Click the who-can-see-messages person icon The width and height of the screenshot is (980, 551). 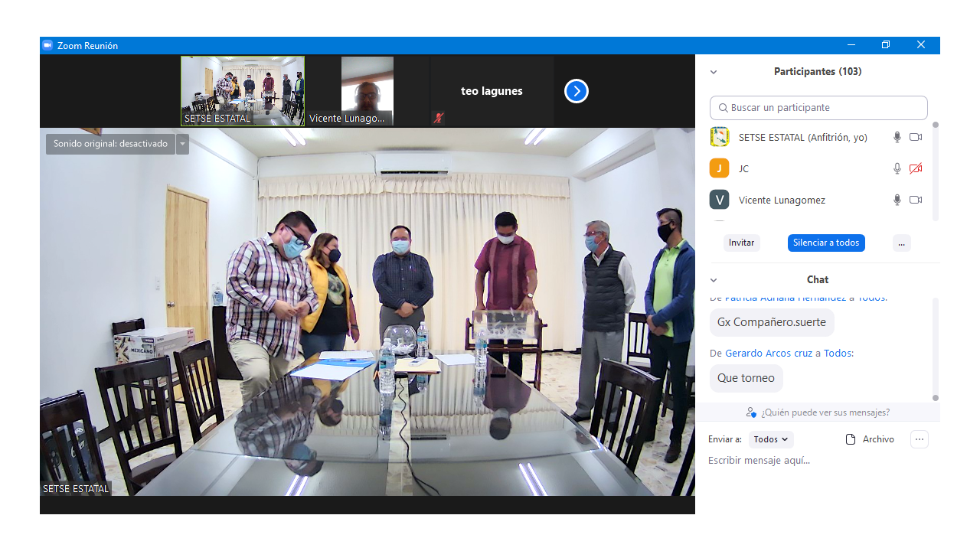(x=752, y=412)
